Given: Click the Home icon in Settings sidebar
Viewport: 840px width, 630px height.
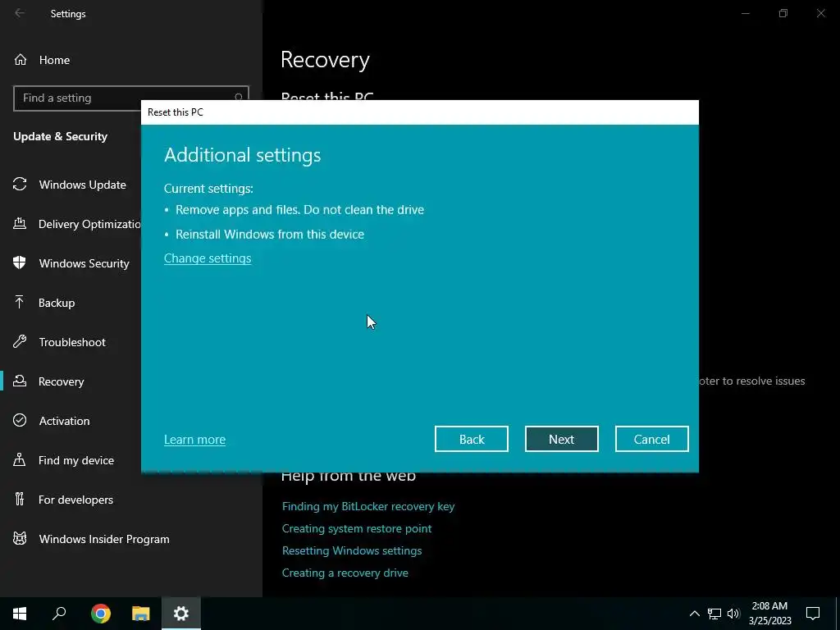Looking at the screenshot, I should pyautogui.click(x=21, y=59).
